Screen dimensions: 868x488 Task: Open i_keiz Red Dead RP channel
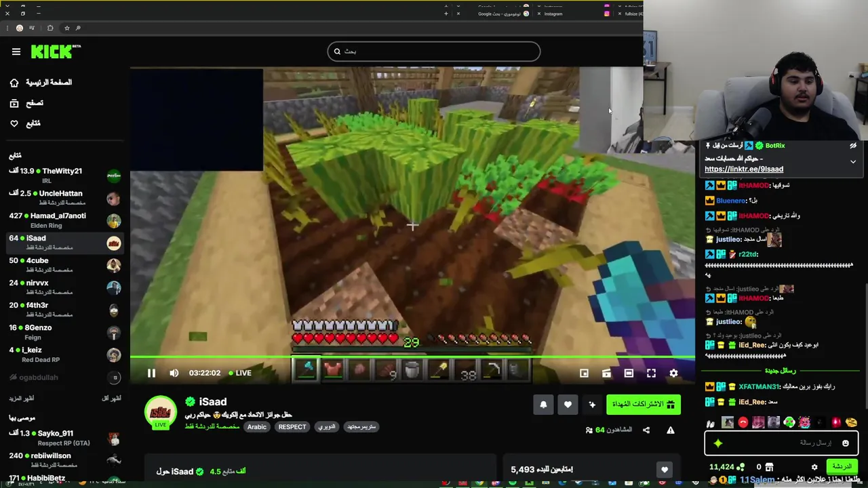65,354
